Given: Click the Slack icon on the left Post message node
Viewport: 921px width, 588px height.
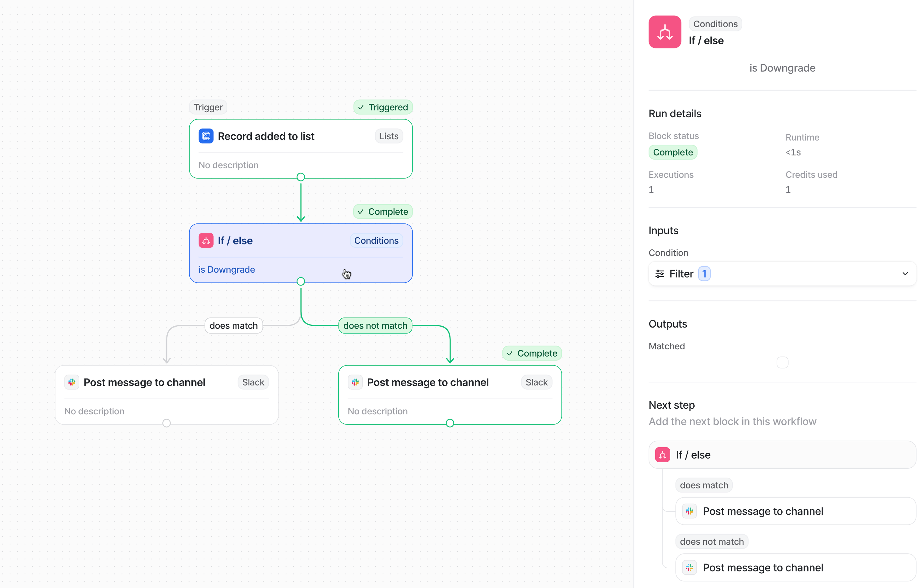Looking at the screenshot, I should pyautogui.click(x=71, y=382).
